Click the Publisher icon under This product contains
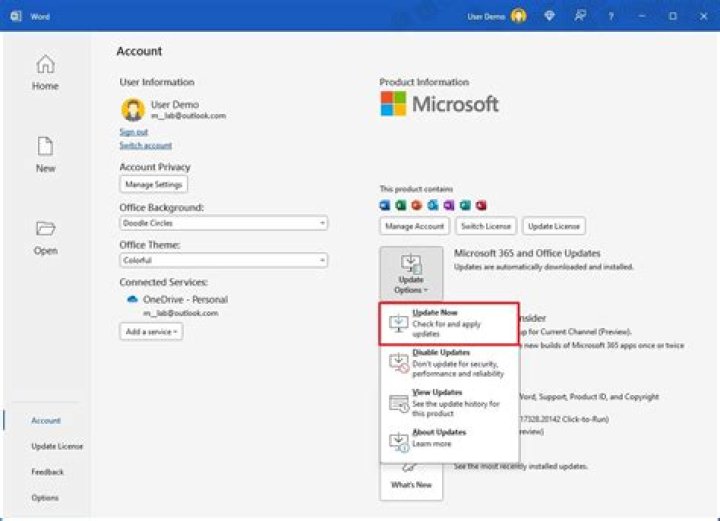Screen dimensions: 720x521 click(x=465, y=205)
